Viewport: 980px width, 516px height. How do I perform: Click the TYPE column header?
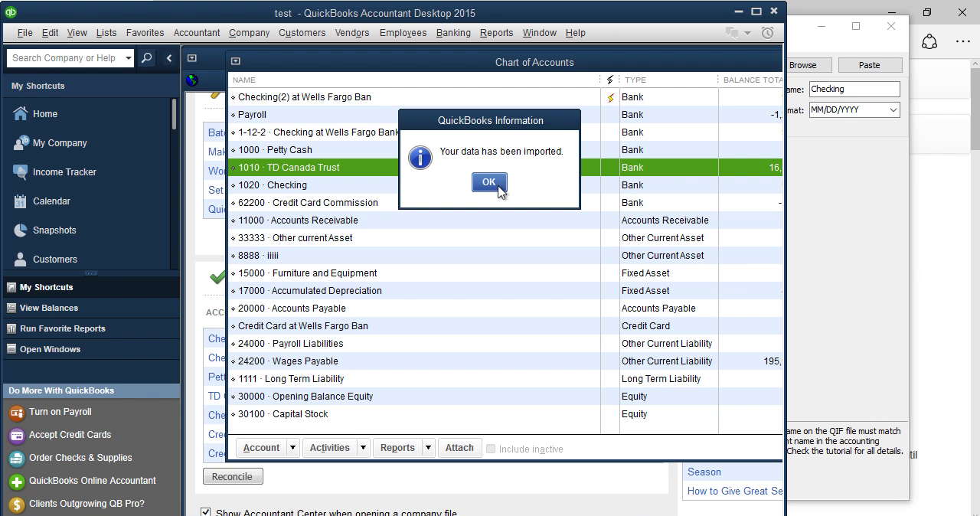668,80
